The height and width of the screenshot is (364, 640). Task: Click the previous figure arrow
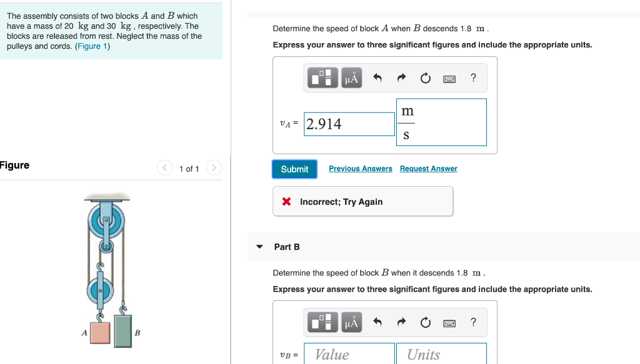tap(164, 168)
